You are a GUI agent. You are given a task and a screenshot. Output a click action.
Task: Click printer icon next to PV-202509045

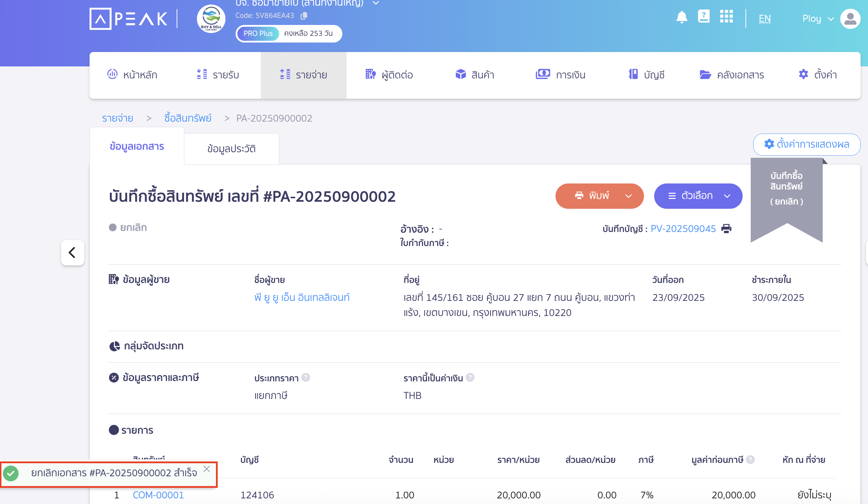pyautogui.click(x=726, y=229)
